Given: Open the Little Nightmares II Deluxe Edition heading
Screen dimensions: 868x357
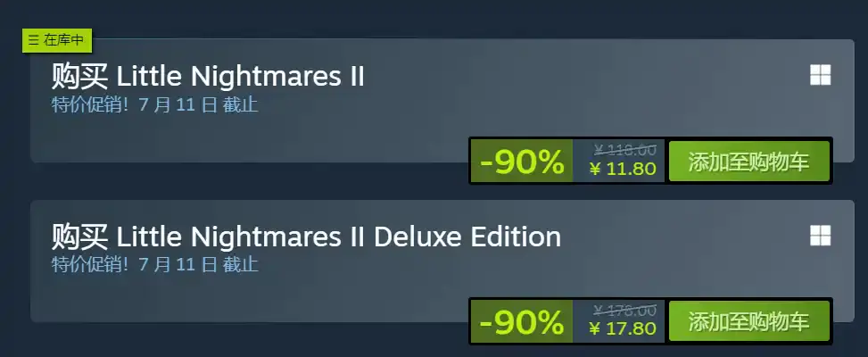Looking at the screenshot, I should pyautogui.click(x=306, y=237).
